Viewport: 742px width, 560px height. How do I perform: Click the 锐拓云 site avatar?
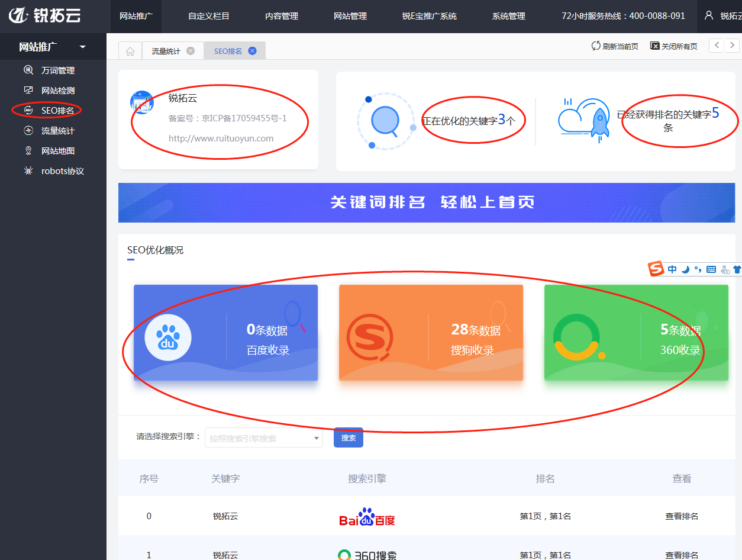[x=142, y=102]
